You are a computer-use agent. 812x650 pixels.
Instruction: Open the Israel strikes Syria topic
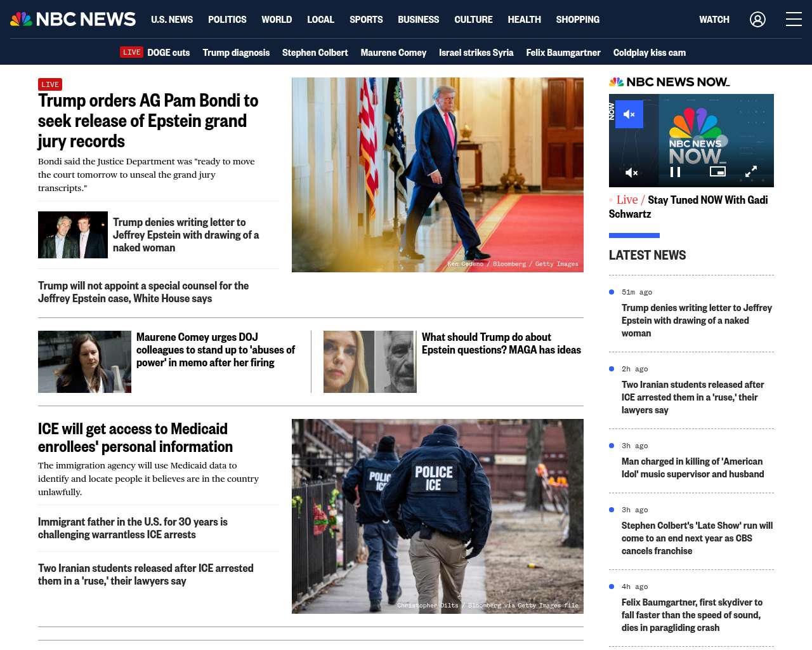pos(476,53)
